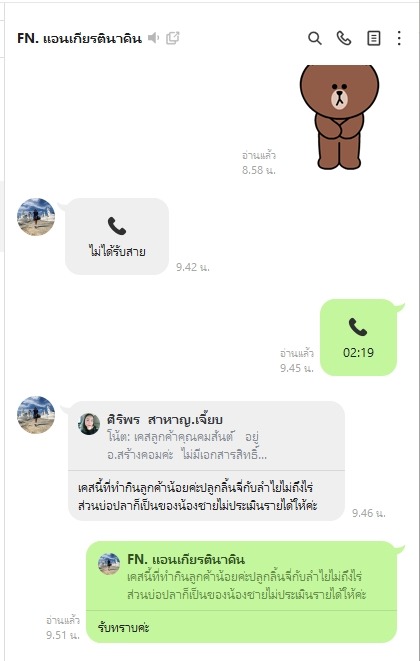Open the chat search magnifier icon
The image size is (420, 661).
tap(315, 38)
